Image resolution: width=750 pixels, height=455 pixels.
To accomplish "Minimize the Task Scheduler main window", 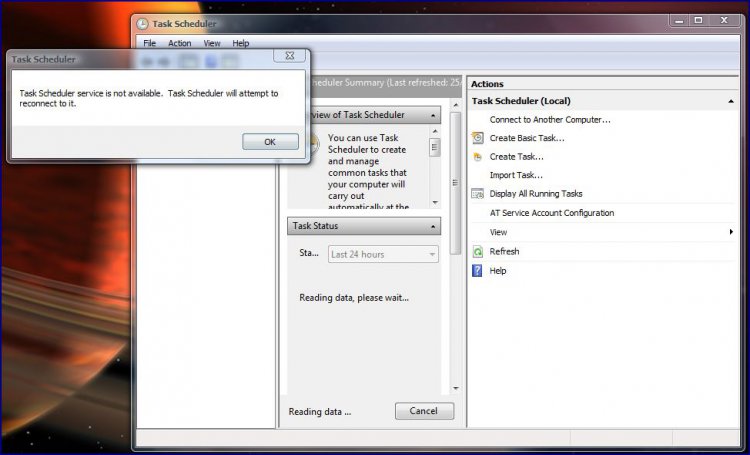I will (x=679, y=21).
